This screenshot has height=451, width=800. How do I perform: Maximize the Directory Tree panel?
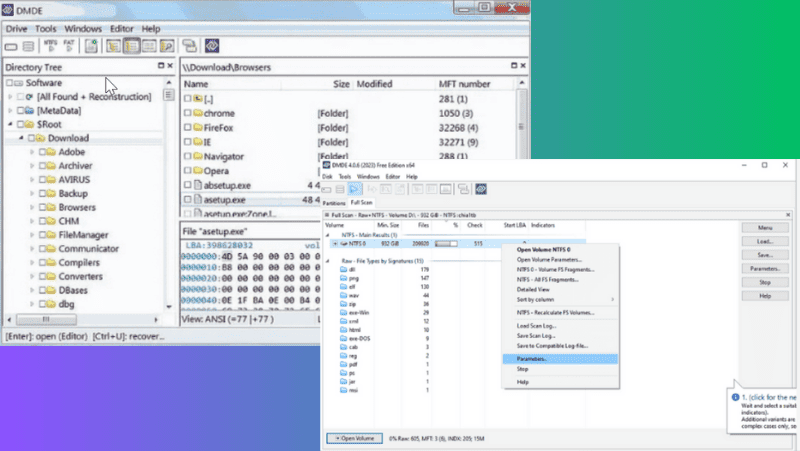pyautogui.click(x=161, y=66)
